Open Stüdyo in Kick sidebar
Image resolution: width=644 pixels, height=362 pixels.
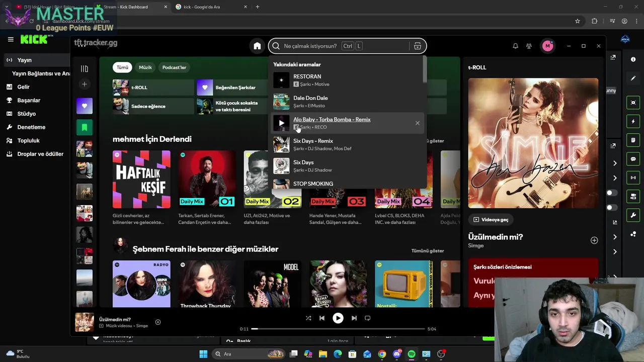coord(26,114)
